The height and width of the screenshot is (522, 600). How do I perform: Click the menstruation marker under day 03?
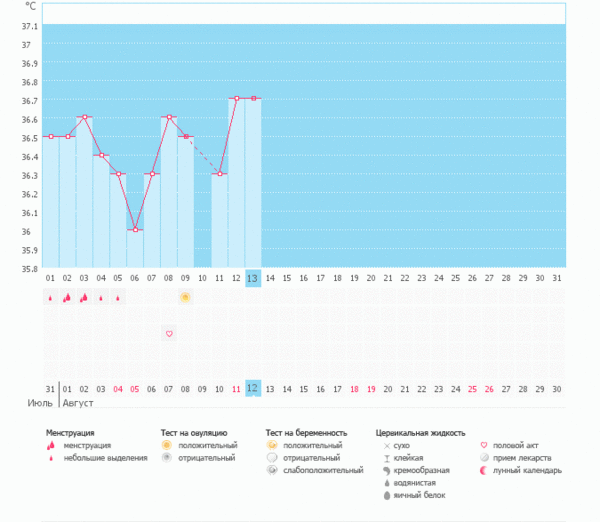pyautogui.click(x=84, y=297)
